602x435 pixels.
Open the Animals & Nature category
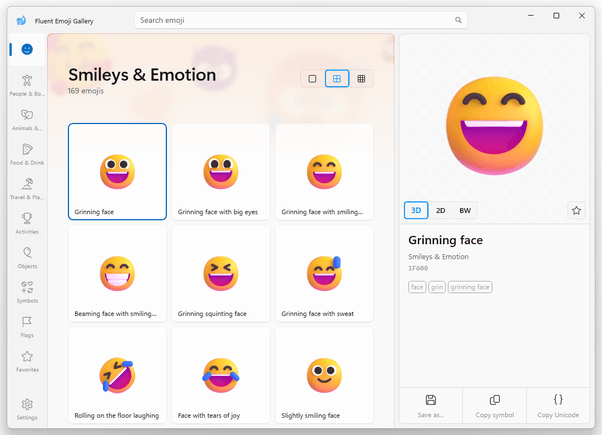point(27,120)
